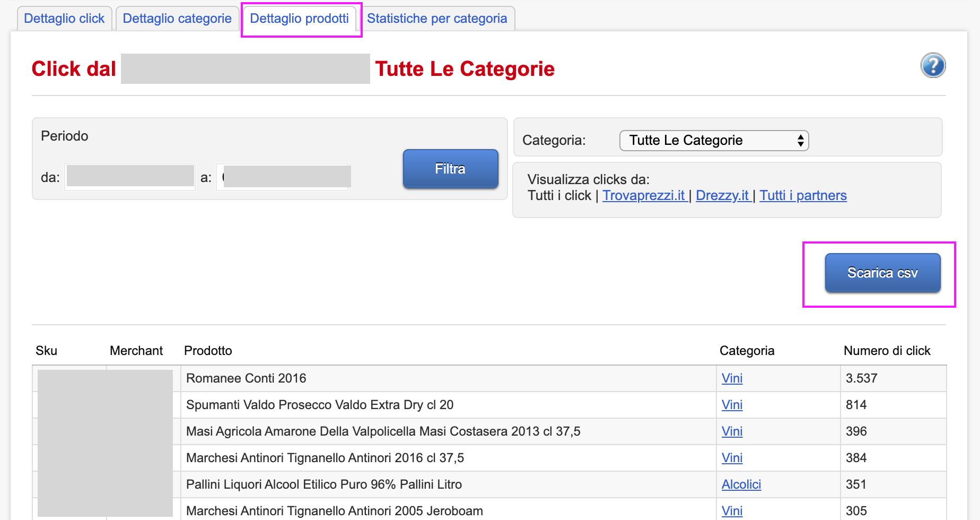Click the Periodo label
Screen dimensions: 980x520
[x=65, y=136]
